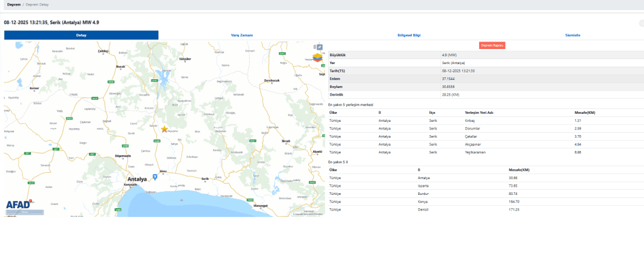The image size is (644, 254).
Task: Click the round icon at top-right corner
Action: coord(640,23)
